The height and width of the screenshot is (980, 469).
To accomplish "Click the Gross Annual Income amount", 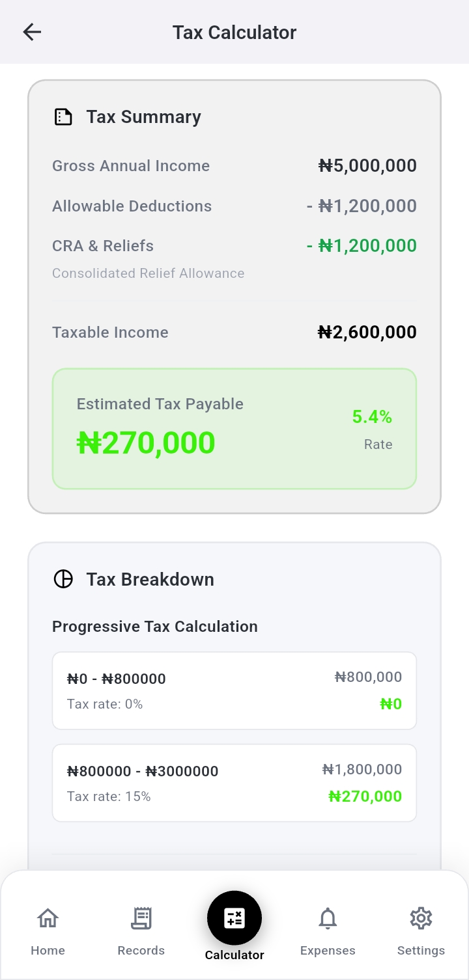I will point(367,166).
